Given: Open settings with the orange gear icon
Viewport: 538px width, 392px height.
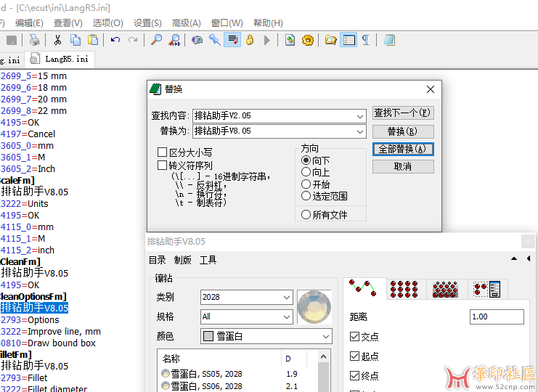Looking at the screenshot, I should [x=307, y=40].
